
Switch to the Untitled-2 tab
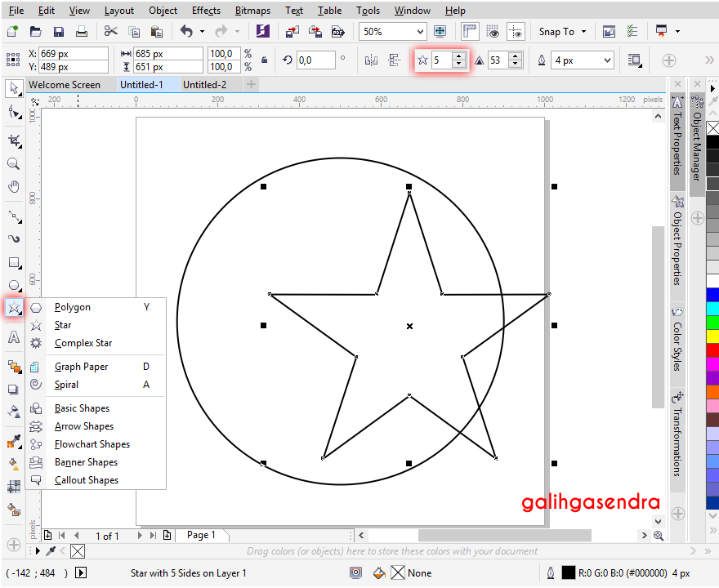coord(208,83)
